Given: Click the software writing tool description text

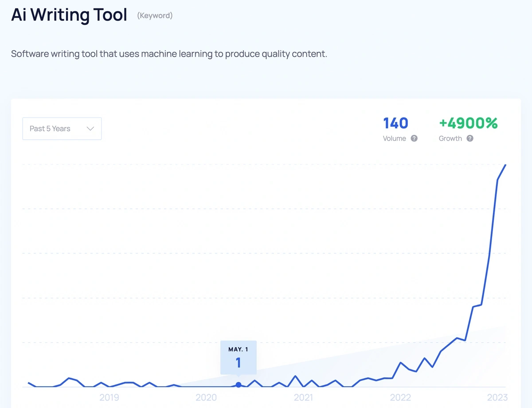Looking at the screenshot, I should tap(169, 54).
